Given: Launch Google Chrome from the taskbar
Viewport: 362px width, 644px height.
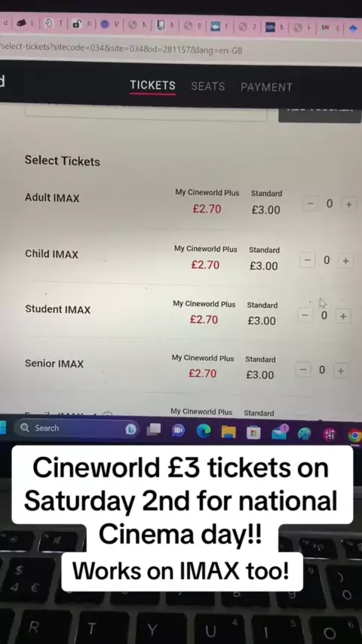Looking at the screenshot, I should pyautogui.click(x=354, y=435).
